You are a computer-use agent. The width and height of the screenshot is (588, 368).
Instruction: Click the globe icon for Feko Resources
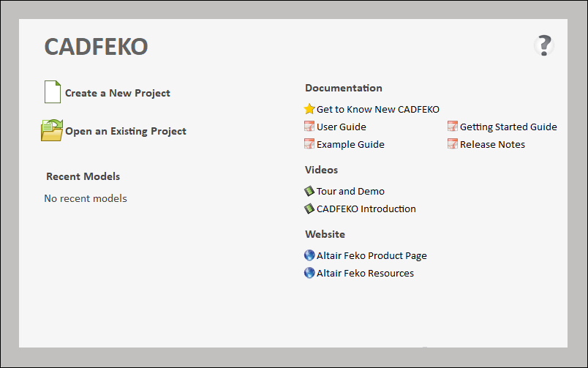[x=309, y=273]
